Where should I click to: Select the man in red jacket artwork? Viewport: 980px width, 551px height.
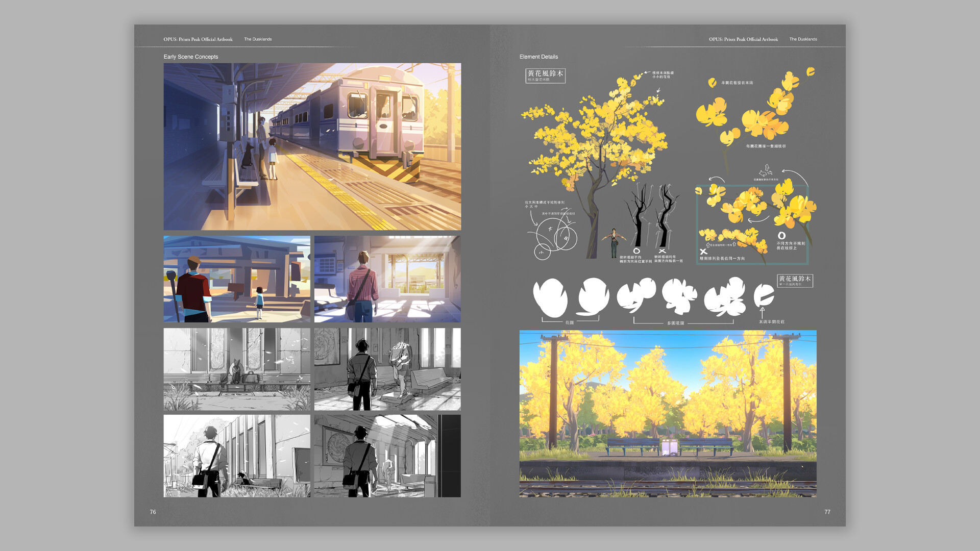click(236, 279)
